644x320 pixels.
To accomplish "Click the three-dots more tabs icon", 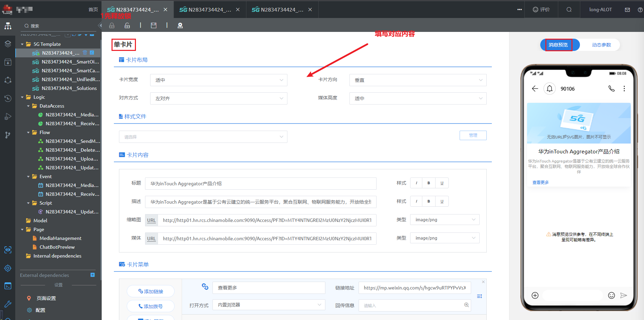I will tap(519, 10).
